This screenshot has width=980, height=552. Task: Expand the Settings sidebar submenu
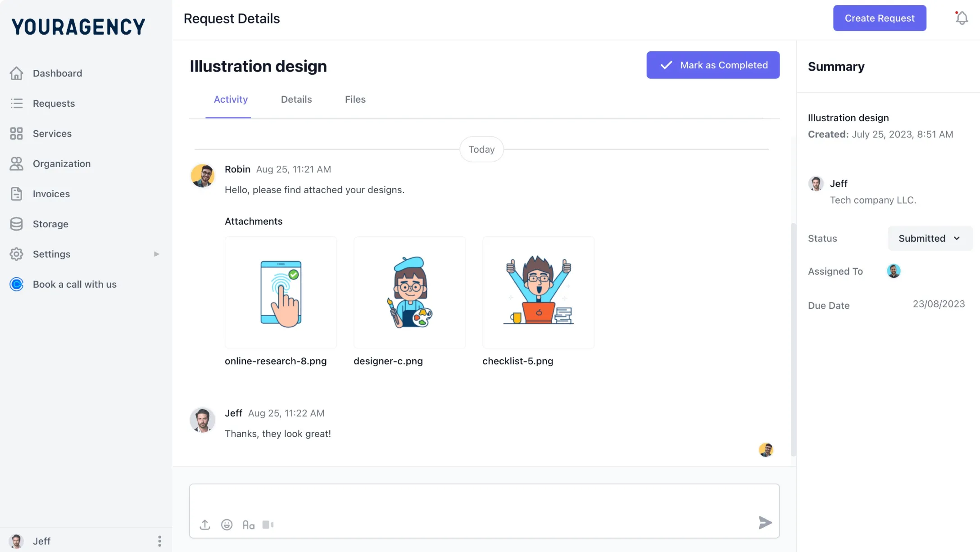156,254
